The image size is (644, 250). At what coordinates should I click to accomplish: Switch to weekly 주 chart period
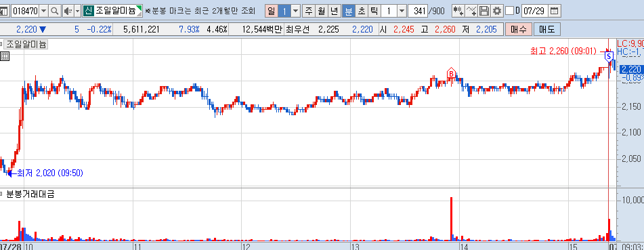pyautogui.click(x=308, y=11)
